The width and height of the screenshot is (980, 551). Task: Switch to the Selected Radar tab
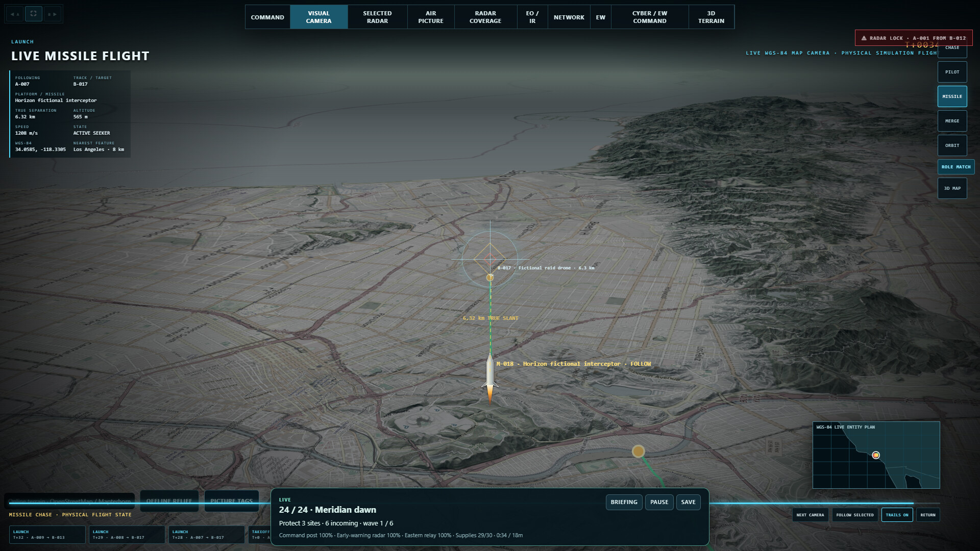(x=377, y=17)
